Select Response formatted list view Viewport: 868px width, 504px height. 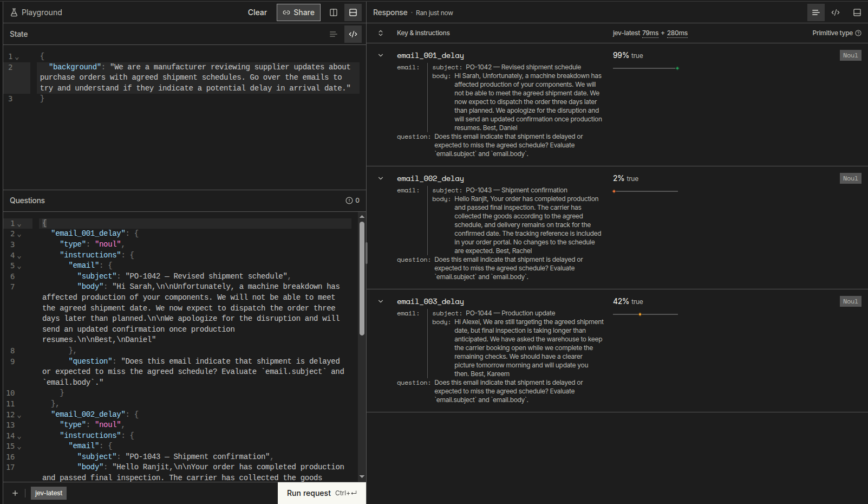pos(815,12)
